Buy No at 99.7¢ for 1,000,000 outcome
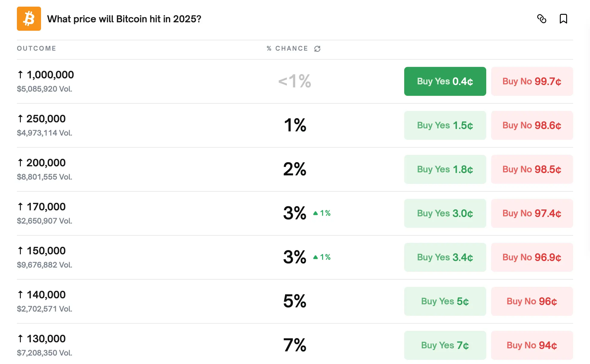590x364 pixels. pos(532,81)
